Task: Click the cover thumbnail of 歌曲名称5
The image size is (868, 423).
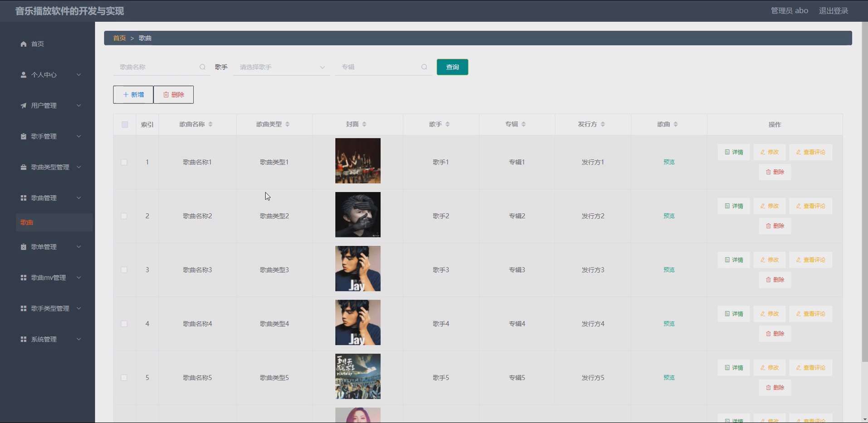Action: click(358, 377)
